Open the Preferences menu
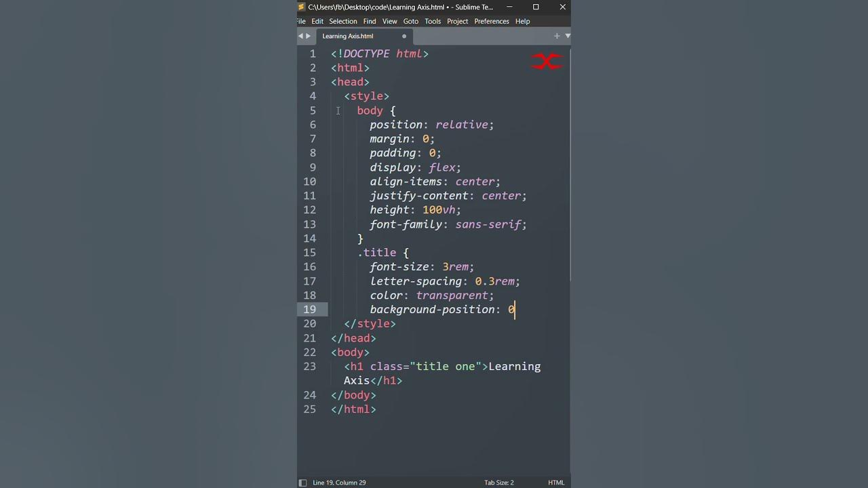The image size is (868, 488). (492, 21)
